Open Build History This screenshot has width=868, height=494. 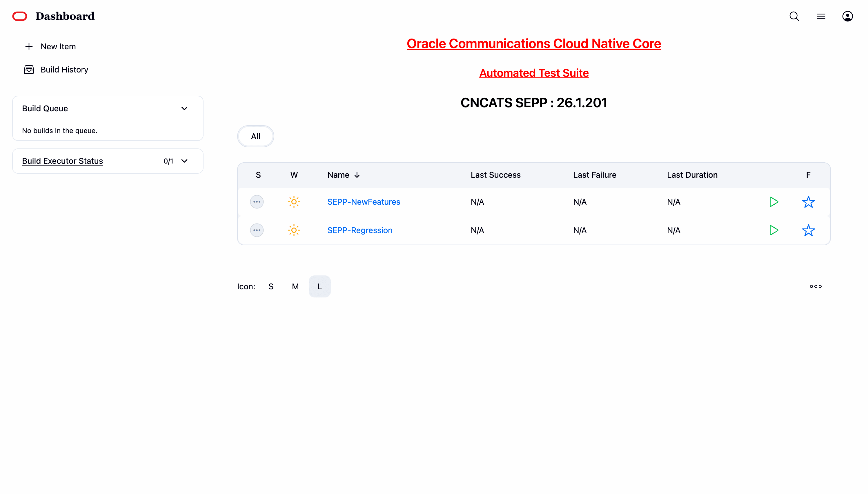[x=64, y=70]
